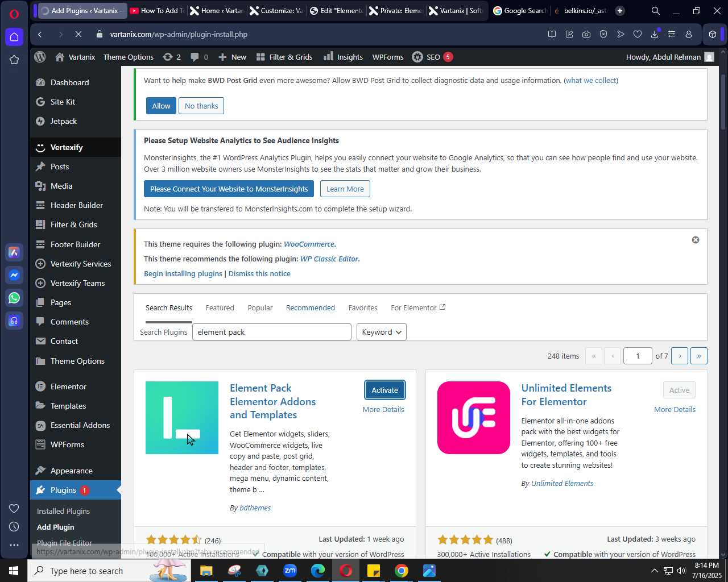728x582 pixels.
Task: Open Opera easy setup menu icon
Action: pos(672,34)
